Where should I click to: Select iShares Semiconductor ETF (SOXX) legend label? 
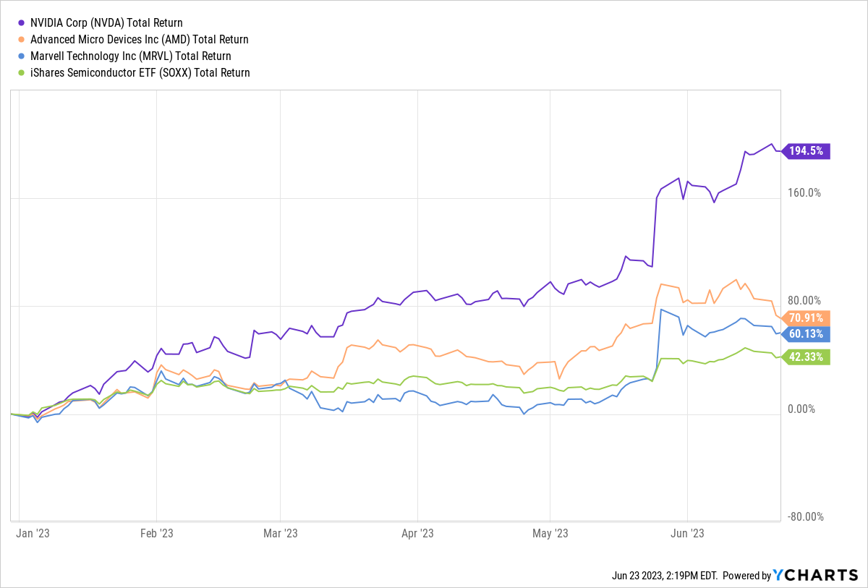[x=140, y=72]
